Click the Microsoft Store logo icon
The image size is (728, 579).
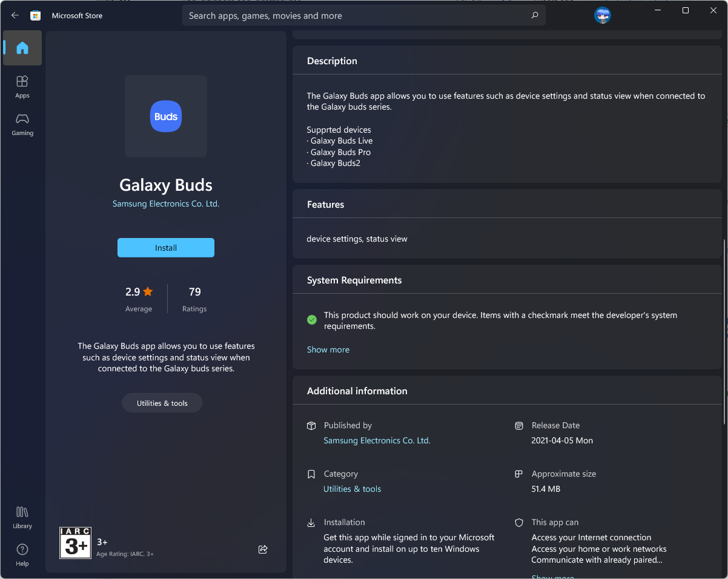click(36, 15)
